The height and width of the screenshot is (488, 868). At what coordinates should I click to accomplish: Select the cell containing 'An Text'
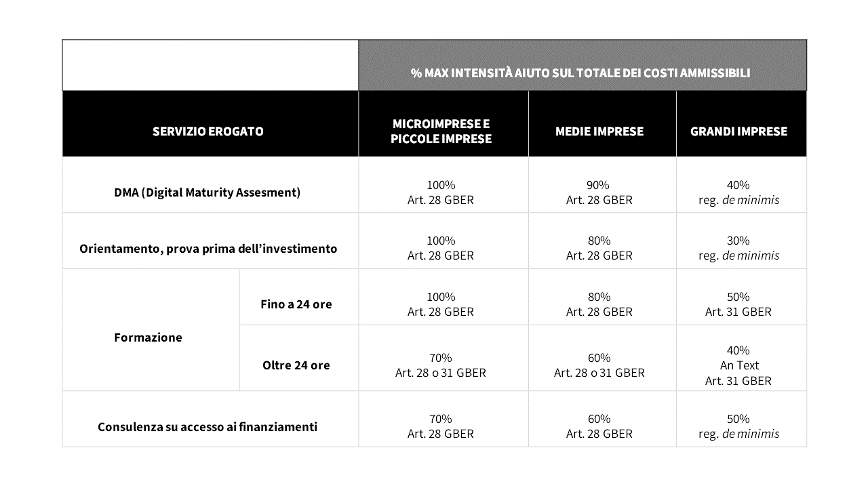(738, 365)
